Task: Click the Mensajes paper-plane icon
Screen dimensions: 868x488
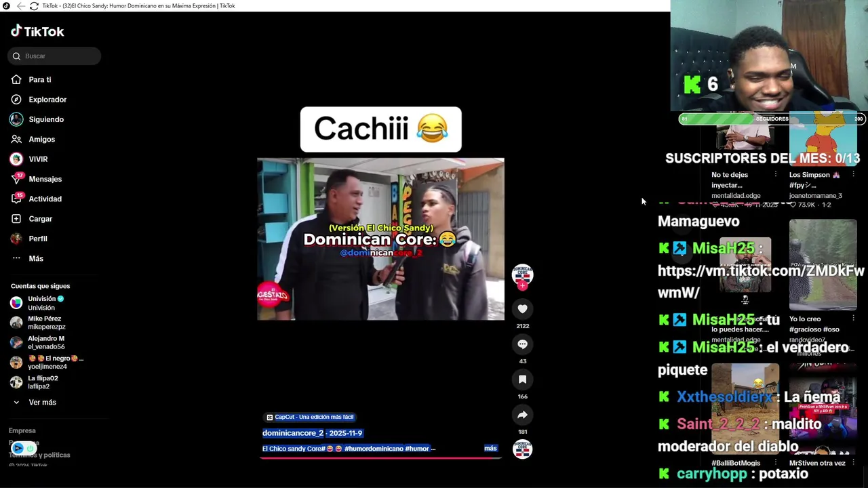Action: 16,179
